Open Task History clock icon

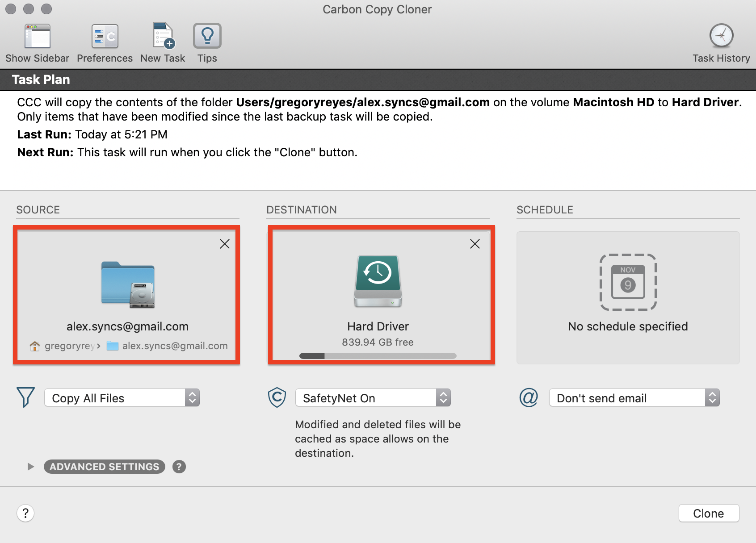(721, 36)
